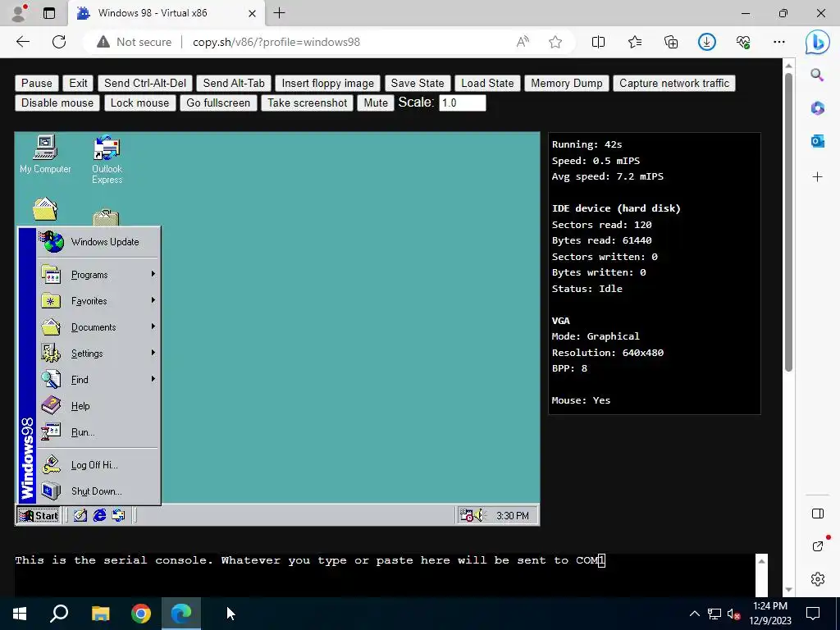Click Take screenshot button

tap(307, 103)
